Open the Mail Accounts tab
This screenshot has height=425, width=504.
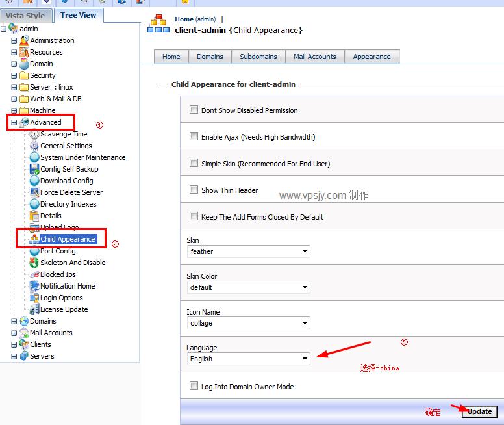(x=315, y=57)
